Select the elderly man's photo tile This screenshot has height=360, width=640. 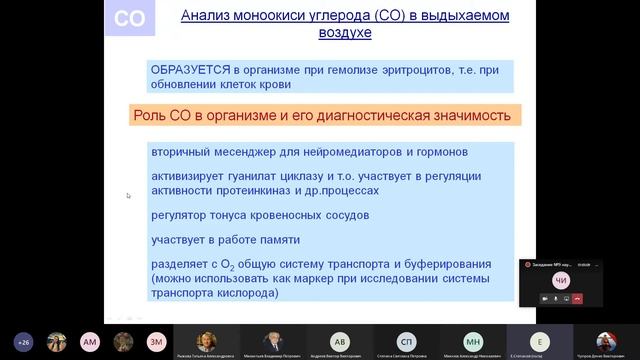click(273, 342)
